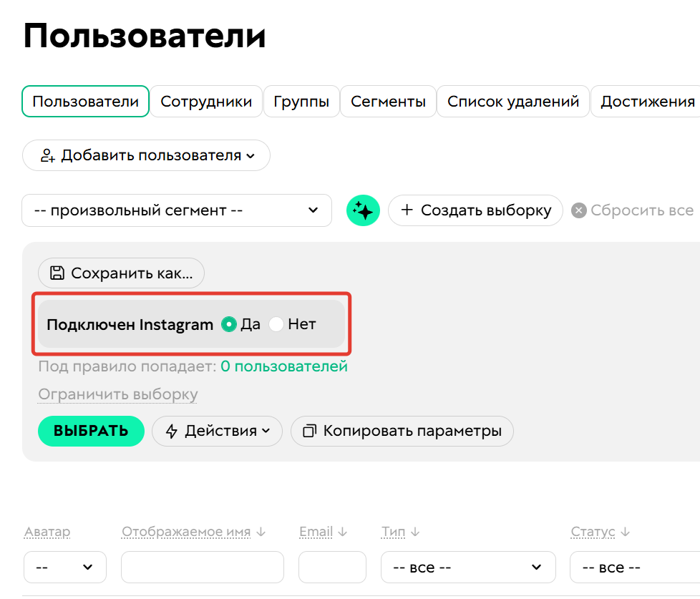This screenshot has height=599, width=700.
Task: Open the Статус filter dropdown showing все
Action: 635,568
